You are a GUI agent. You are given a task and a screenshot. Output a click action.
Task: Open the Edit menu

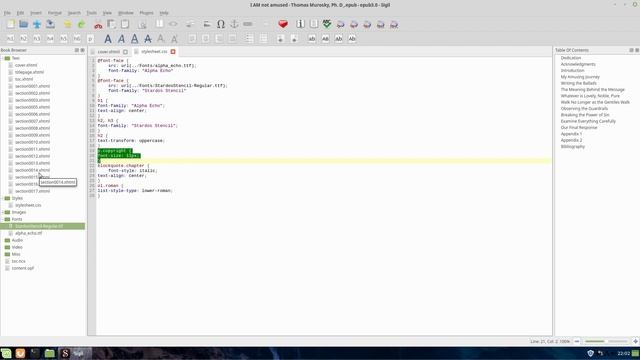pyautogui.click(x=20, y=13)
